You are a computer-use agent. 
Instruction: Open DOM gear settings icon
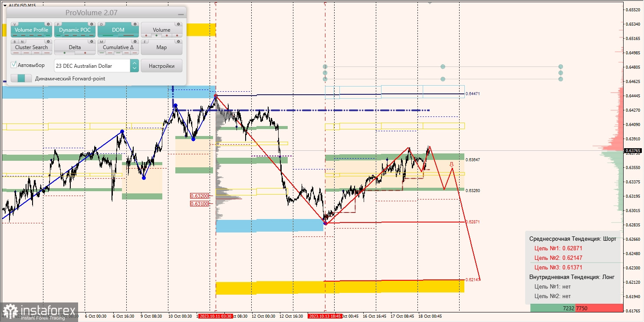click(135, 24)
